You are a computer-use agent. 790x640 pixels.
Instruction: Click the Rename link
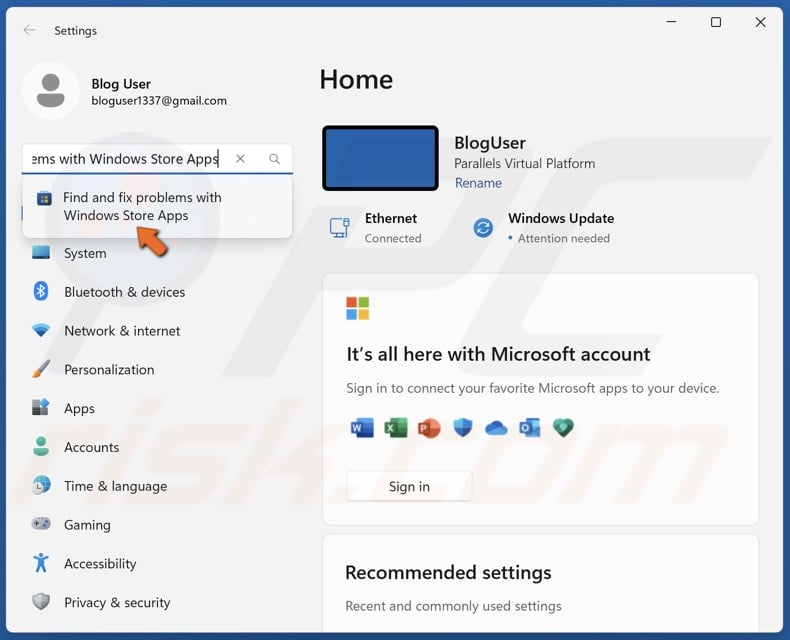point(478,182)
